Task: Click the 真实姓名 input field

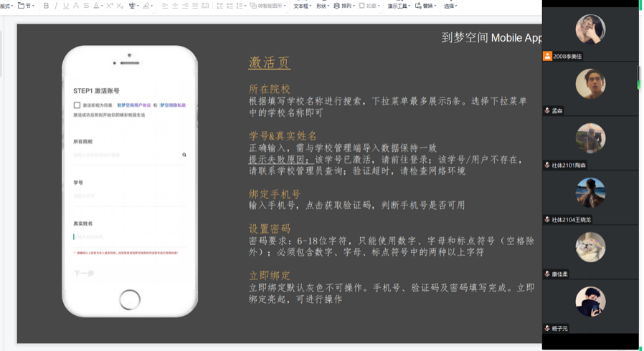Action: [129, 236]
